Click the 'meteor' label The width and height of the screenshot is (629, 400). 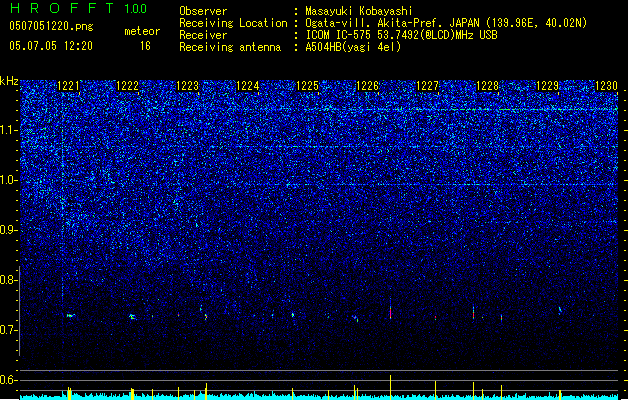point(142,31)
